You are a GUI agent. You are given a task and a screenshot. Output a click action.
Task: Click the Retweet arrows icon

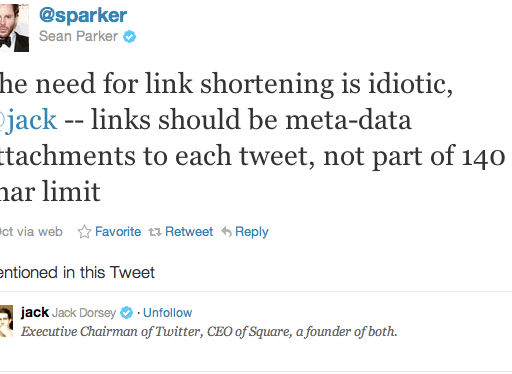[155, 232]
